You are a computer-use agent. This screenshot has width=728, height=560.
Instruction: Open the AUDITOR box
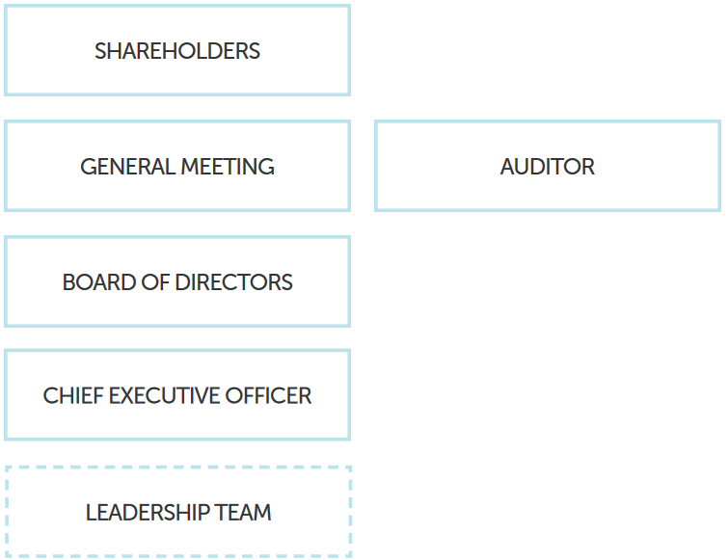[x=548, y=166]
